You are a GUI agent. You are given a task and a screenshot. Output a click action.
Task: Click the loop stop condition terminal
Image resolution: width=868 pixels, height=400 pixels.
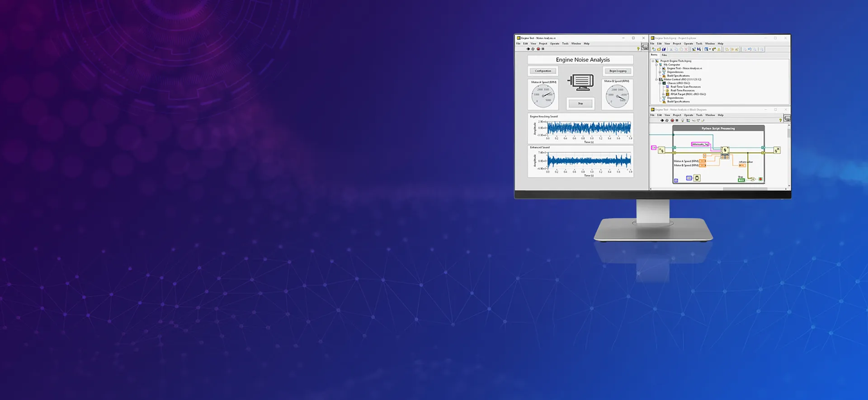tap(760, 179)
